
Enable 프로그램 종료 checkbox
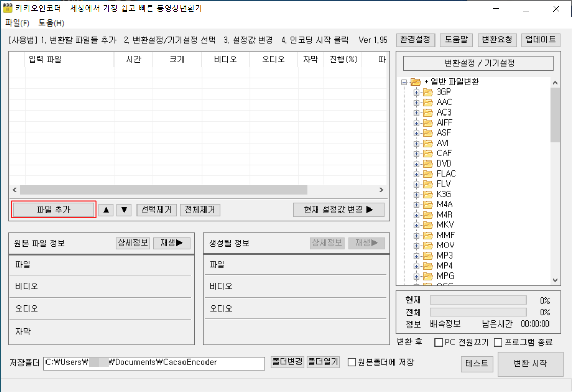[x=498, y=342]
